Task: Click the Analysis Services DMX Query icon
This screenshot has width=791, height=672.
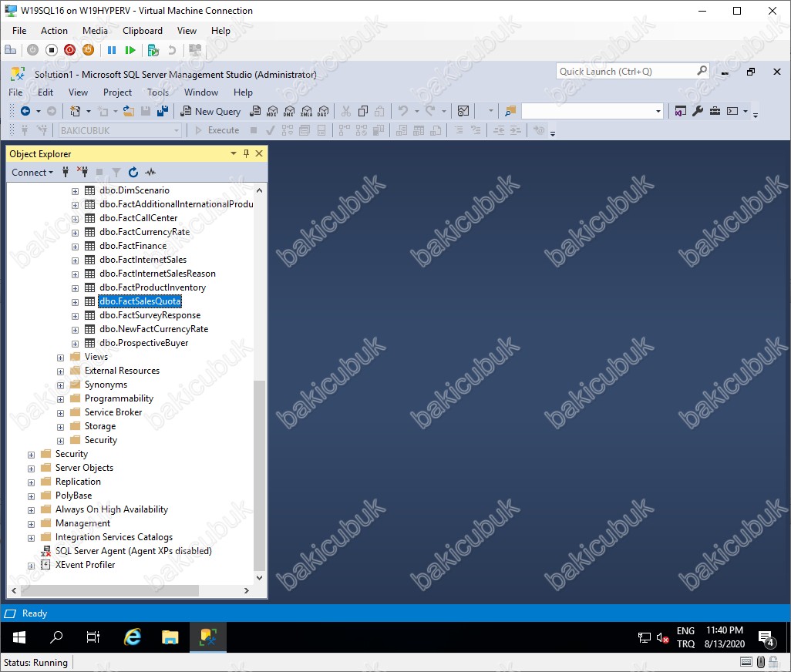Action: [x=289, y=112]
